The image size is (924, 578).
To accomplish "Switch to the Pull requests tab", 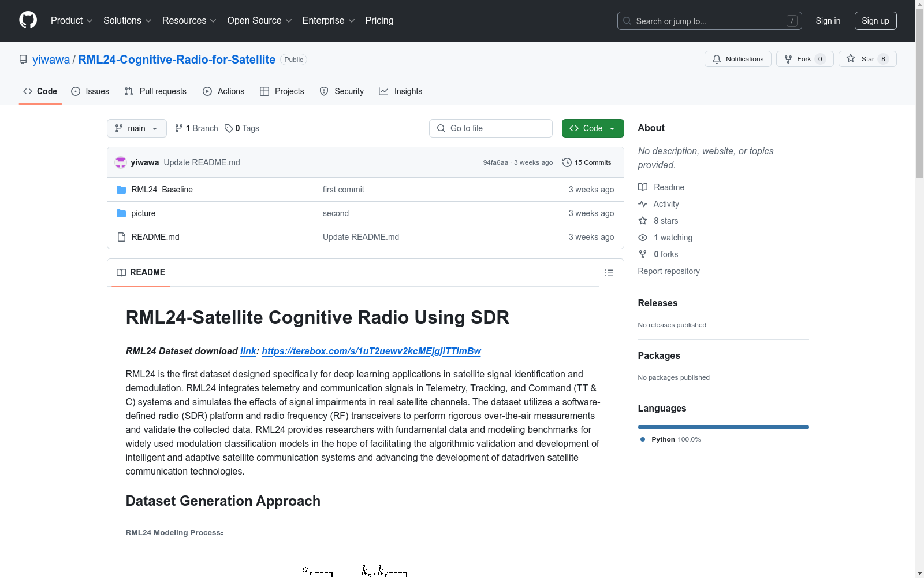I will (155, 91).
